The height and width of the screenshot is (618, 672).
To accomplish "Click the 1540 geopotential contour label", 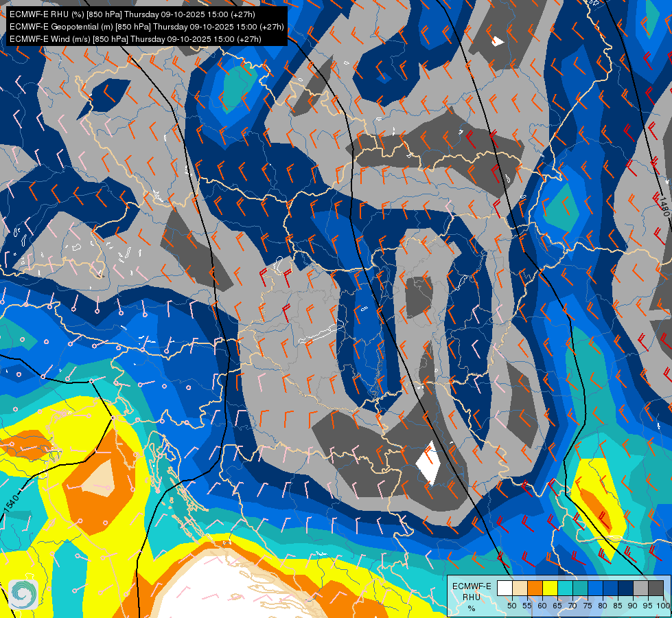I will pos(12,503).
